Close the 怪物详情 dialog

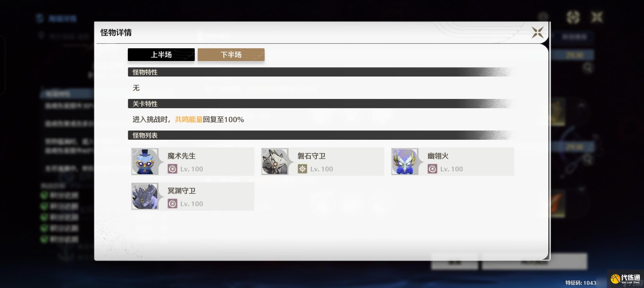[537, 33]
